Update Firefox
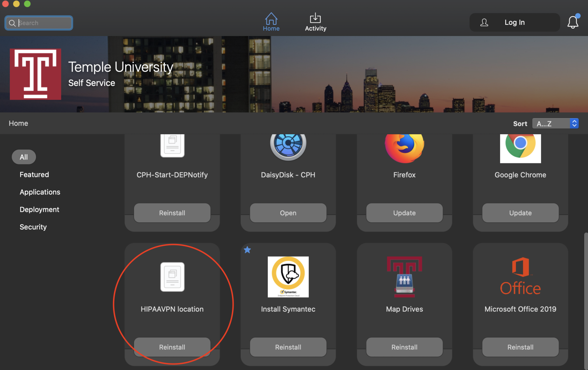The width and height of the screenshot is (588, 370). pos(404,213)
